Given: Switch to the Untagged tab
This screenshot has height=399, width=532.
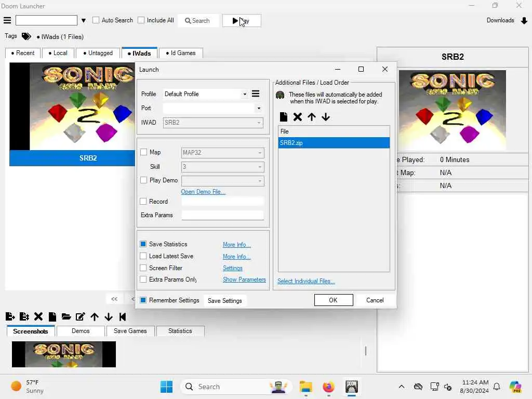Looking at the screenshot, I should [x=98, y=53].
